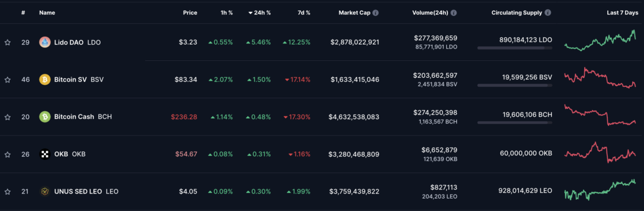Open the Bitcoin SV 7-day sparkline chart

[x=600, y=78]
